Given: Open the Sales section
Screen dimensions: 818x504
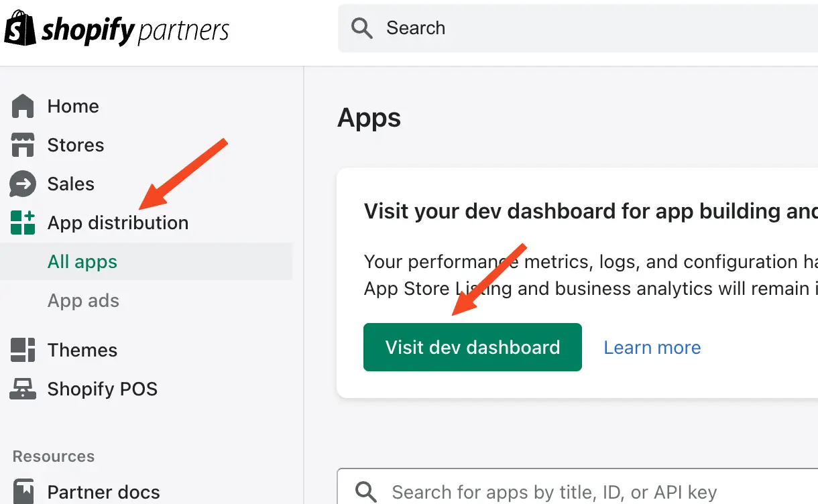Looking at the screenshot, I should [71, 184].
